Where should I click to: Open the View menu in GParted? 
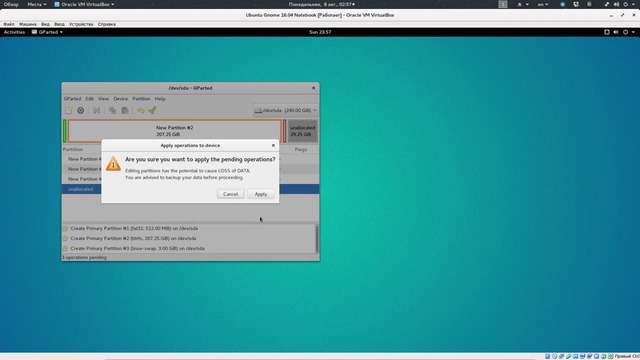pyautogui.click(x=103, y=99)
